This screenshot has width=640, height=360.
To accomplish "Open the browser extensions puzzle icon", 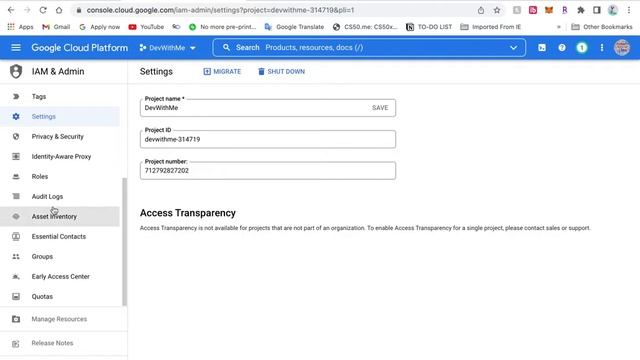I will [580, 10].
